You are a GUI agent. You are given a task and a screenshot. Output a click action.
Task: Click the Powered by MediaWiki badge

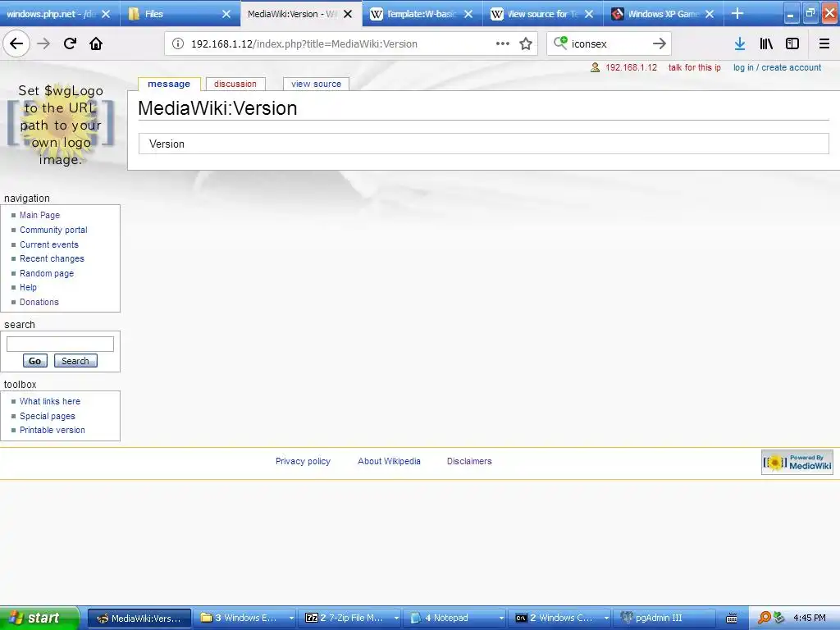pyautogui.click(x=797, y=463)
